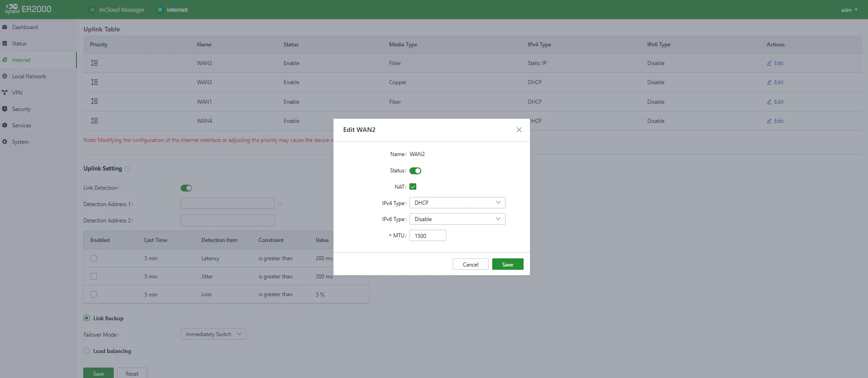Click the InCloud Manager cloud icon
The image size is (868, 378).
tap(92, 10)
